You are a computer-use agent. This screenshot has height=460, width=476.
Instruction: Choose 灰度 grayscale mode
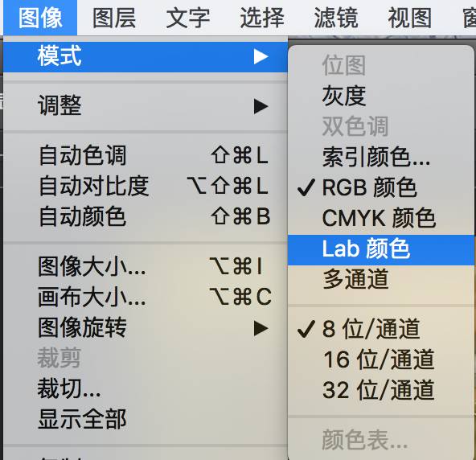(380, 96)
